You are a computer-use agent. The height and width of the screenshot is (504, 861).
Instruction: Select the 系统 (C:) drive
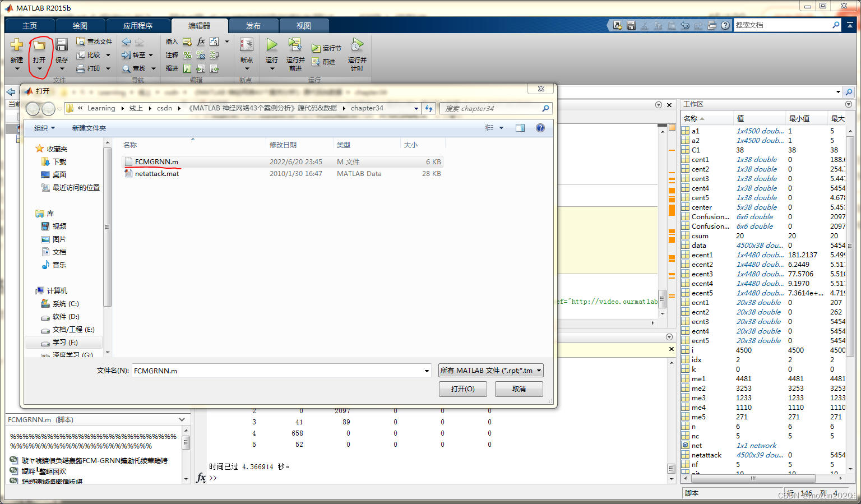pos(60,303)
